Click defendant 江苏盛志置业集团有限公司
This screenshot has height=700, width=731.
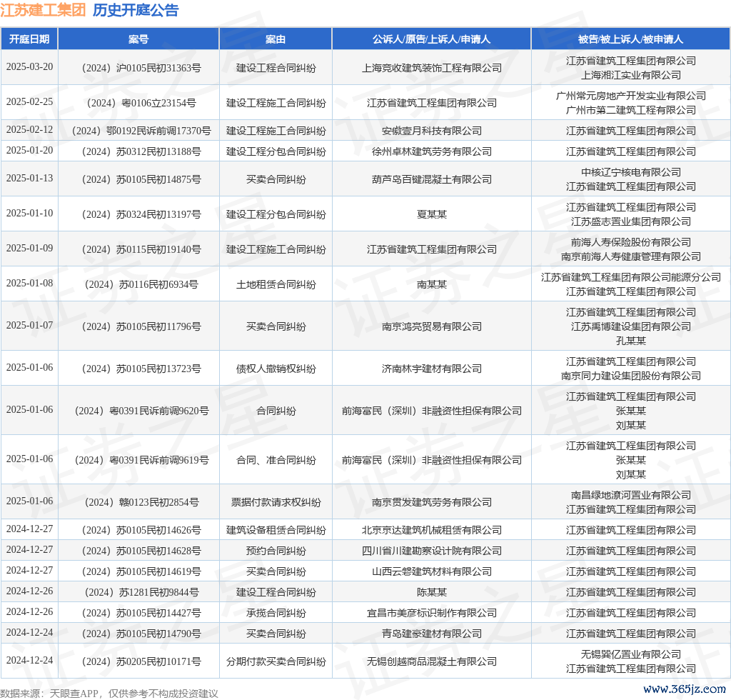[x=631, y=221]
